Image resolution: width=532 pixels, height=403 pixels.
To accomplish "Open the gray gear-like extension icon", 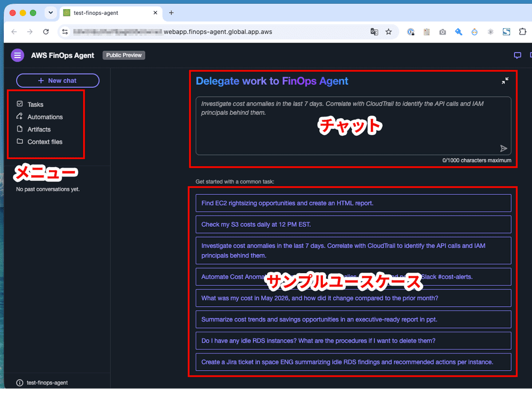I will pyautogui.click(x=491, y=32).
